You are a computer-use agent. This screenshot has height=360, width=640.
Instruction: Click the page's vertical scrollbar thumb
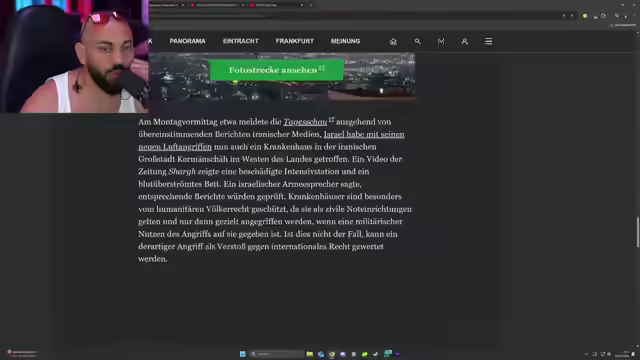coord(638,232)
